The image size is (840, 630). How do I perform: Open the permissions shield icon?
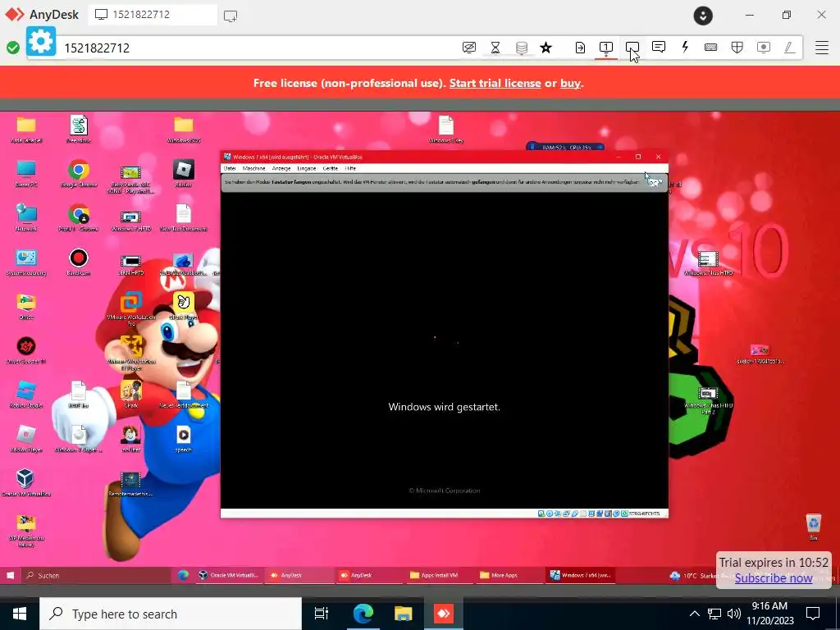pyautogui.click(x=737, y=48)
